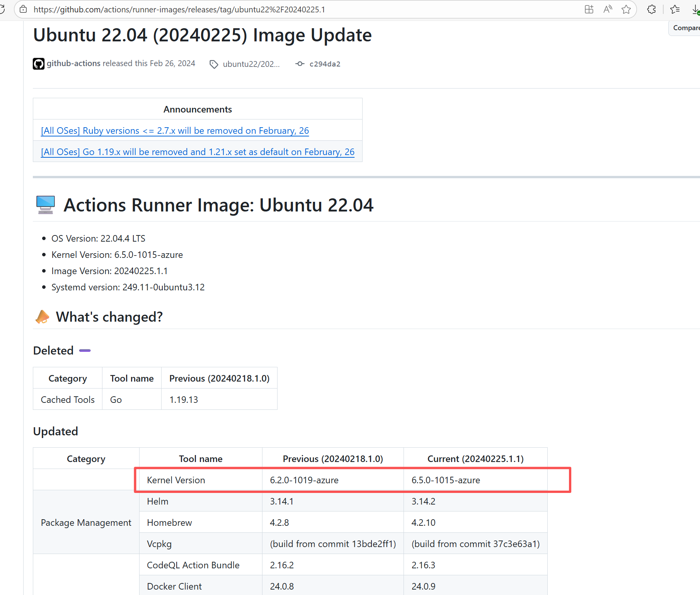Click the "What's changed?" heading
This screenshot has width=700, height=595.
[x=109, y=317]
